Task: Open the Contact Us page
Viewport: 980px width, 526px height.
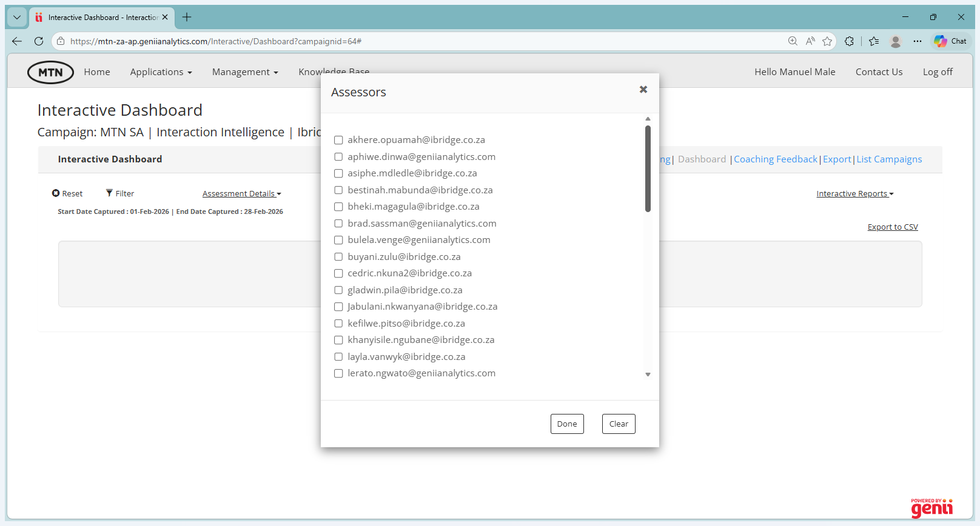Action: click(x=879, y=72)
